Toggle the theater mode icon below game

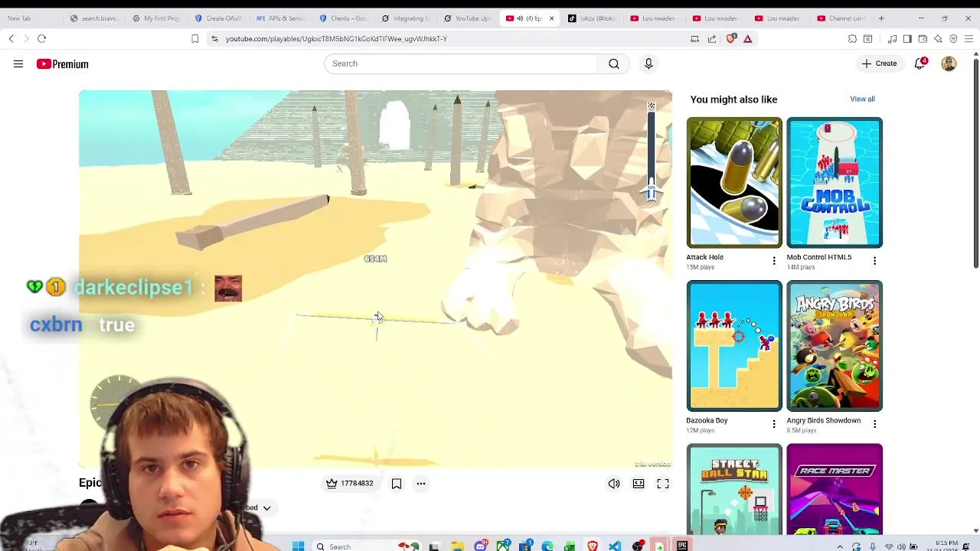[639, 484]
